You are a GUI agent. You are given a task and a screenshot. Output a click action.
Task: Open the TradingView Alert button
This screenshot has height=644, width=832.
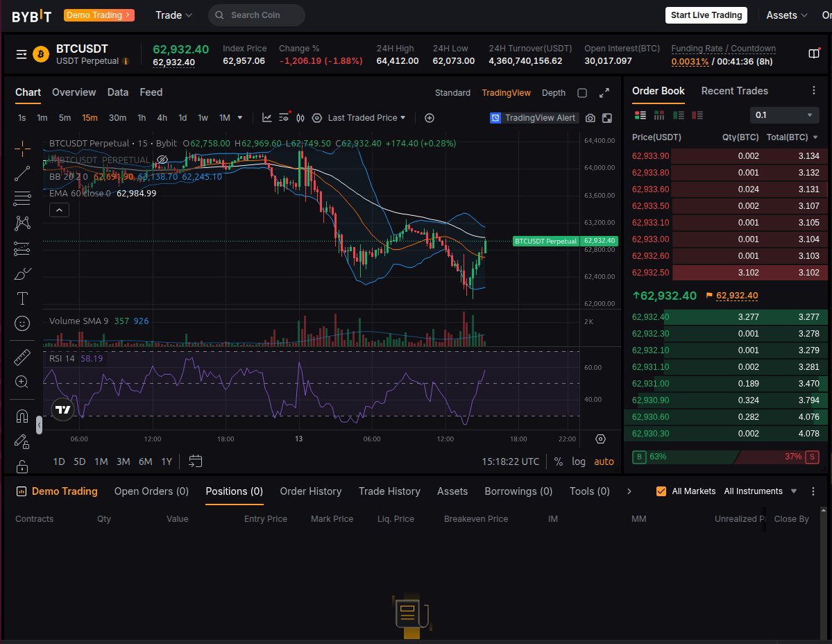pos(533,118)
